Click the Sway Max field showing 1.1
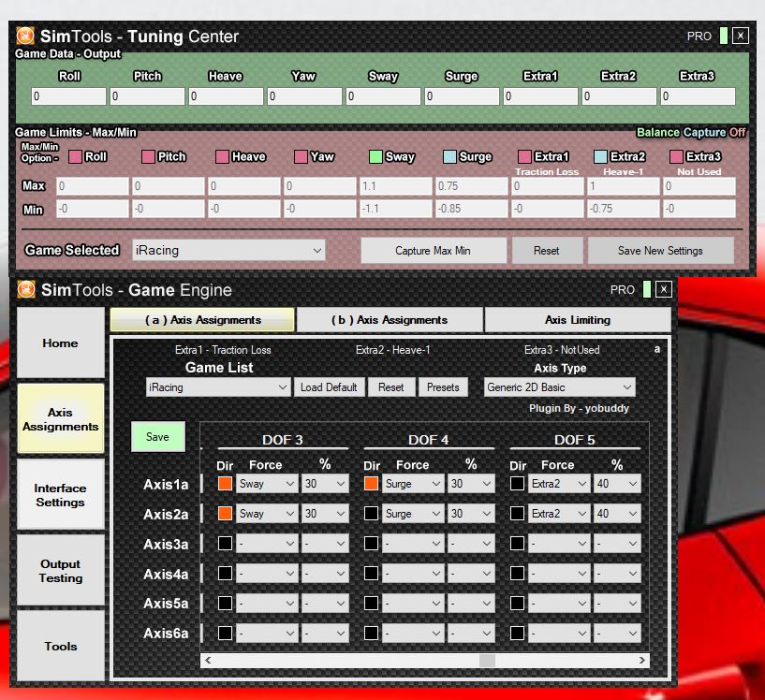This screenshot has height=700, width=765. click(x=396, y=186)
